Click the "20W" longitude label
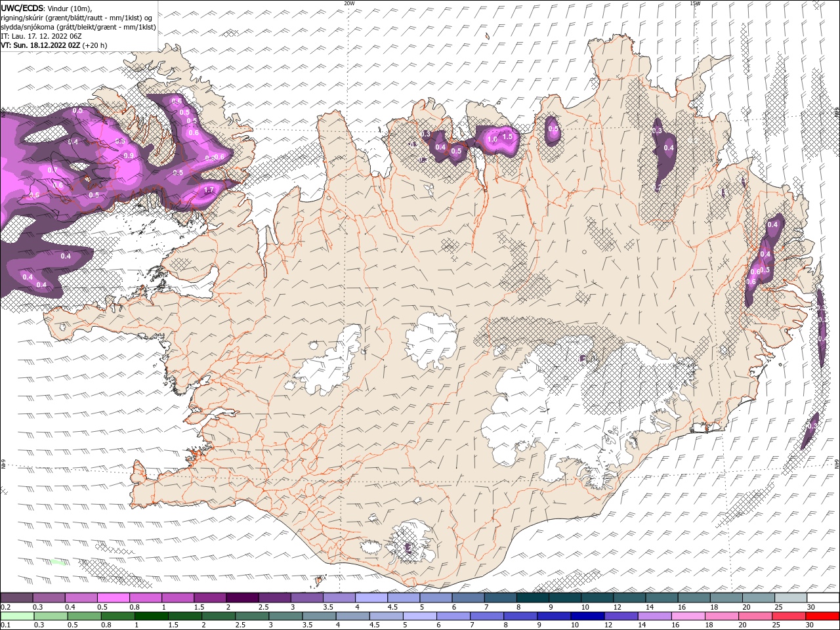Image resolution: width=840 pixels, height=630 pixels. [x=349, y=3]
